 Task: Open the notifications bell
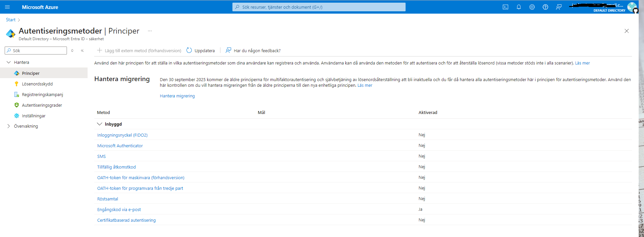point(519,7)
